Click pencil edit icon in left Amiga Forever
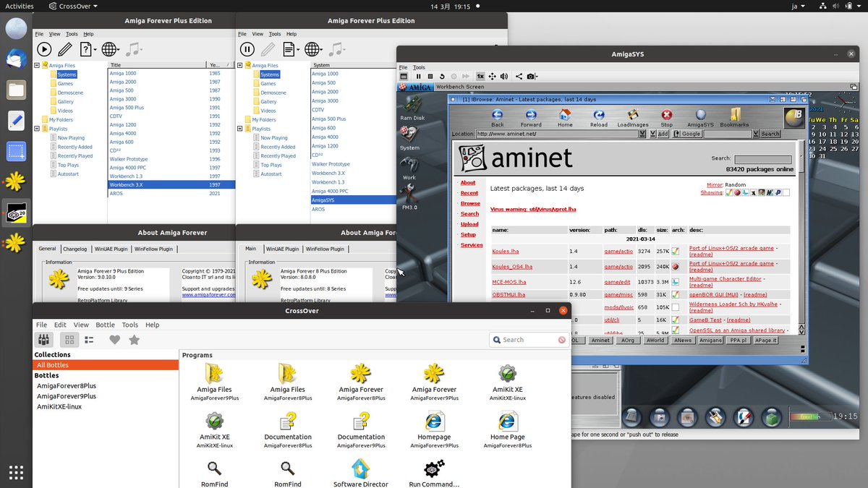868x488 pixels. 65,49
